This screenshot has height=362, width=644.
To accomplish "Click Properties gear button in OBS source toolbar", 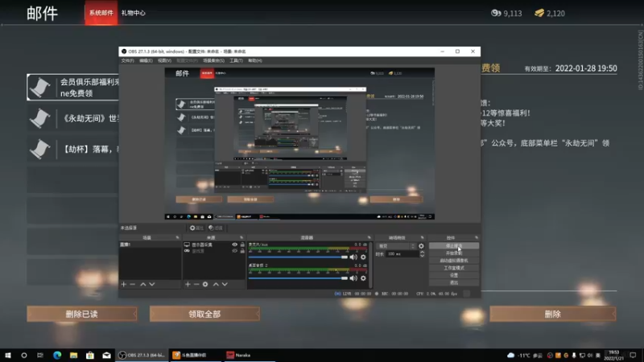I will coord(196,228).
